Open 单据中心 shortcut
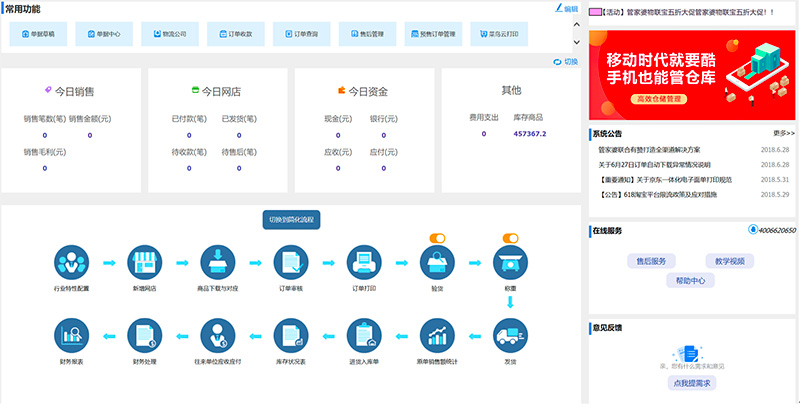Screen dimensions: 800x408 pos(104,34)
